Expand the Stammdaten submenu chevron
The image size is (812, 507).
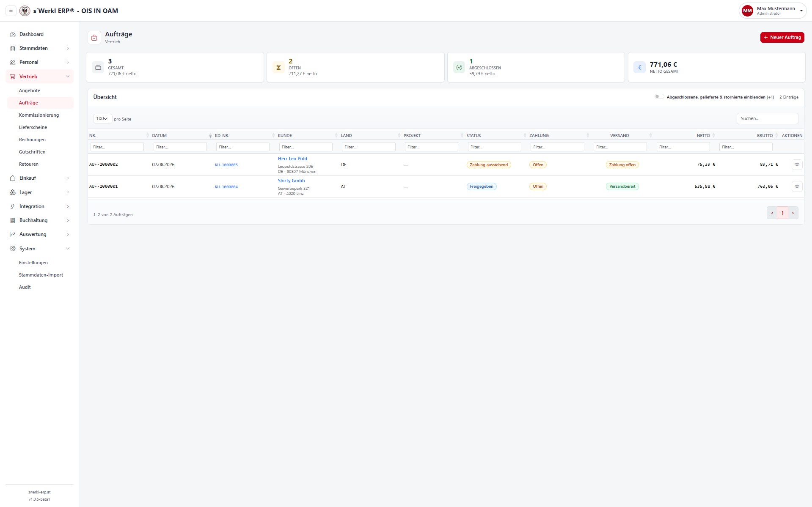68,48
